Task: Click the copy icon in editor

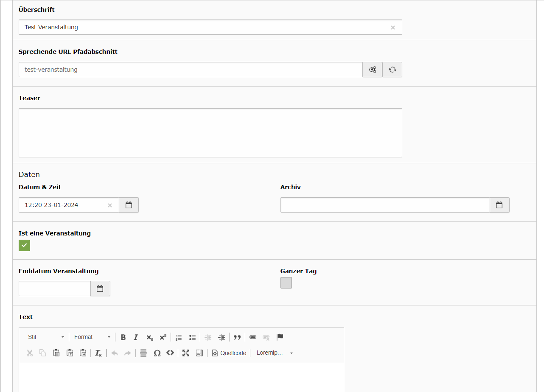Action: click(43, 353)
